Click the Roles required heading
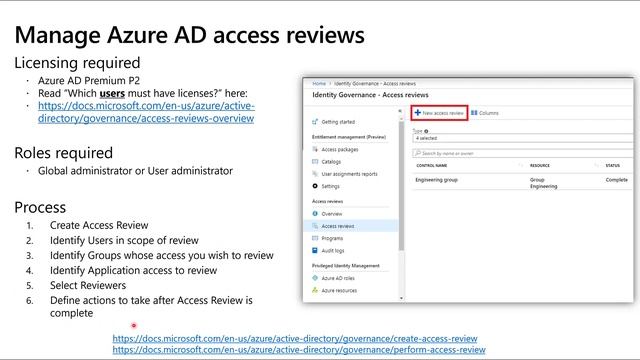640x360 pixels. [x=63, y=153]
